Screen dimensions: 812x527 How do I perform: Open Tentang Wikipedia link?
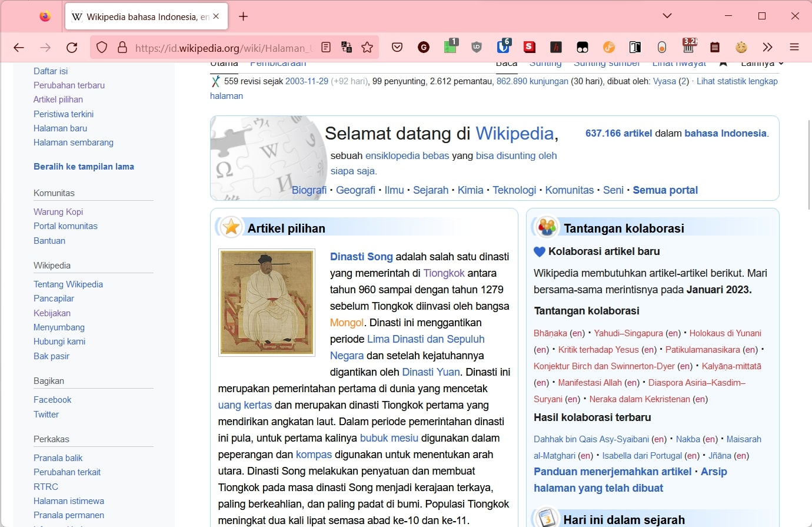[x=68, y=284]
